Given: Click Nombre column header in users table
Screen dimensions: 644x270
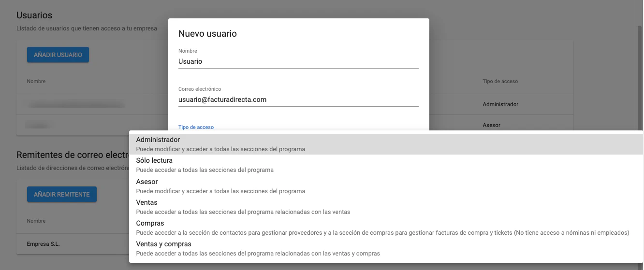Looking at the screenshot, I should [36, 81].
